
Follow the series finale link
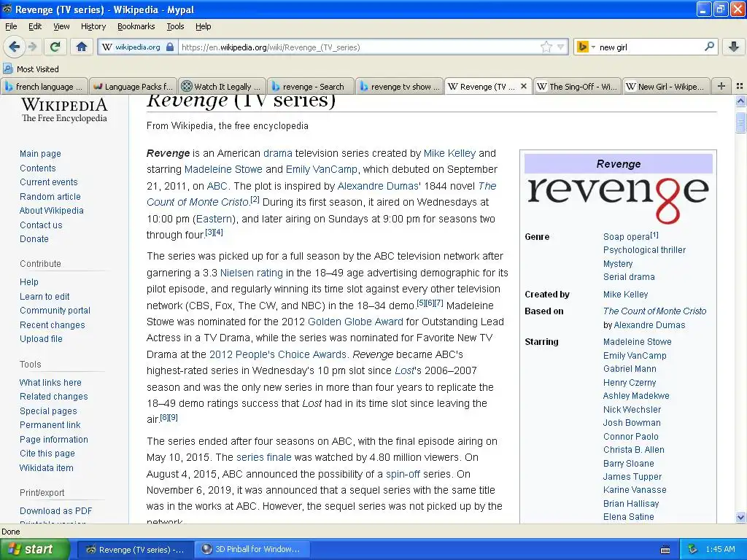(263, 457)
